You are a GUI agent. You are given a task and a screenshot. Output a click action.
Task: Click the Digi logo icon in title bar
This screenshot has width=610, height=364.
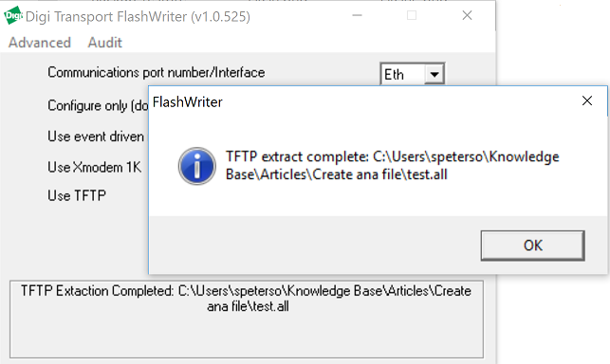coord(12,15)
